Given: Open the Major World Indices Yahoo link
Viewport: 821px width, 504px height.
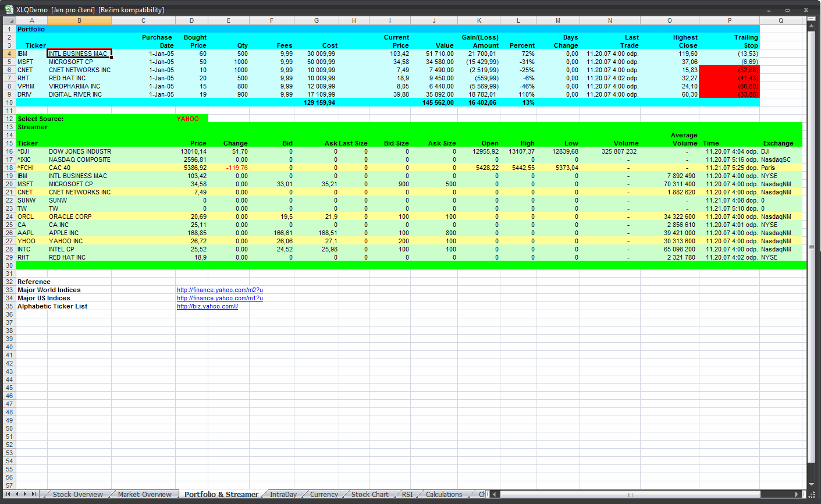Looking at the screenshot, I should pos(220,290).
